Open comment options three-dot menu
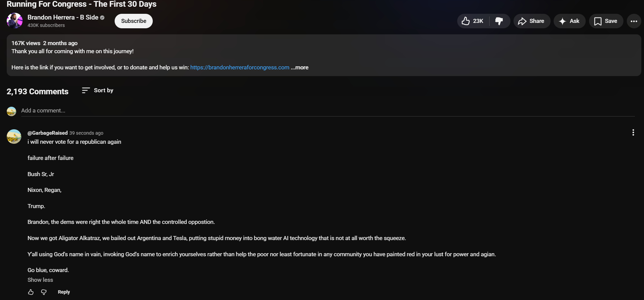This screenshot has width=644, height=300. tap(633, 133)
